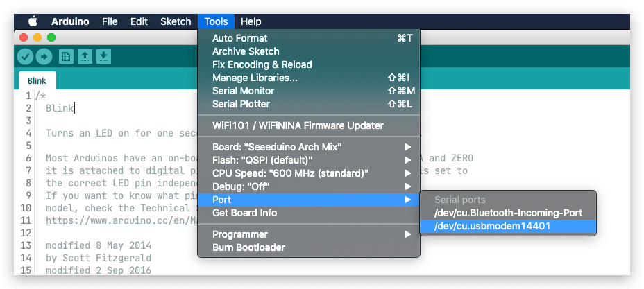
Task: Open the Sketch menu
Action: click(x=176, y=21)
